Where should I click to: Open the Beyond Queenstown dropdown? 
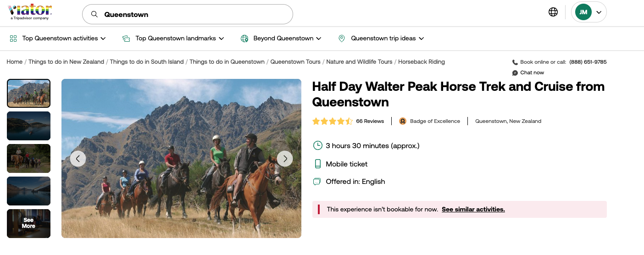point(281,39)
